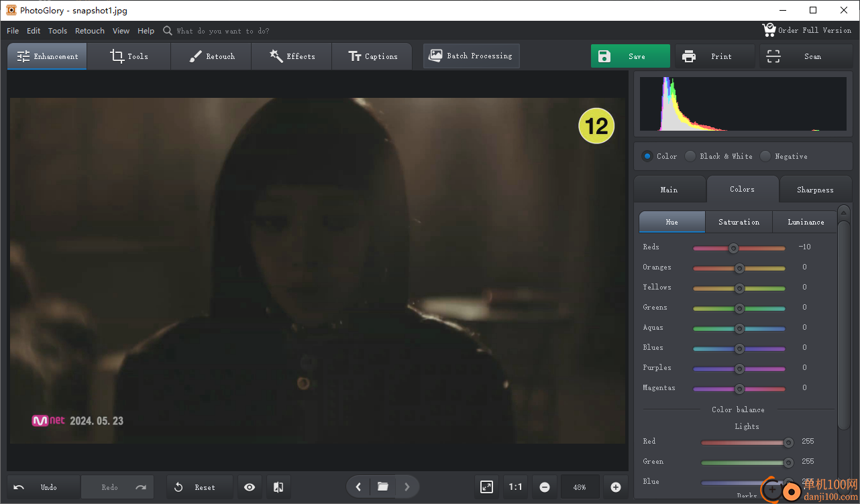Select the Colors panel tab
This screenshot has height=504, width=860.
coord(743,189)
